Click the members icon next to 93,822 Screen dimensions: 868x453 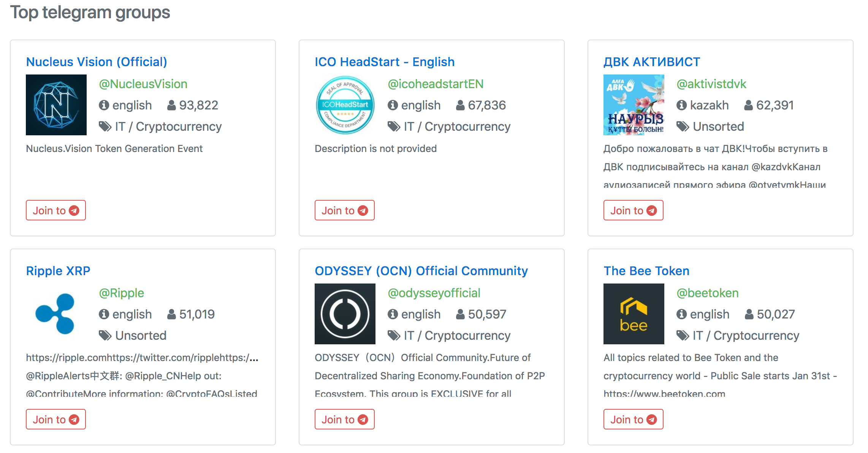[171, 105]
